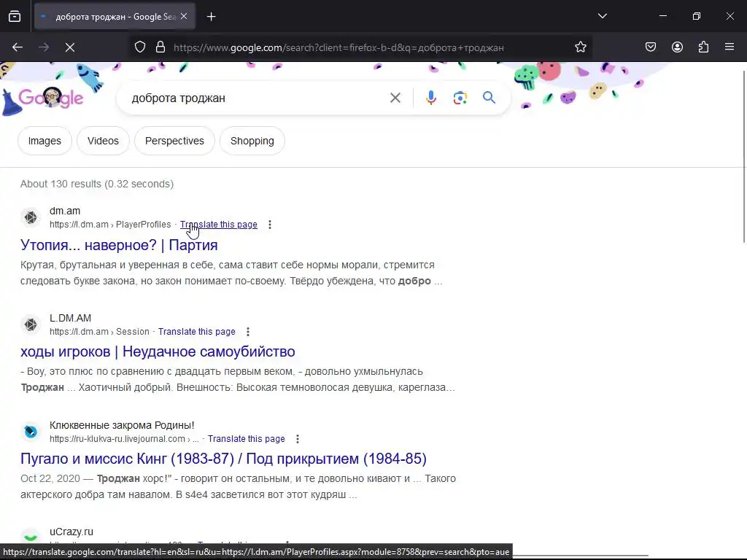747x560 pixels.
Task: View site security lock information
Action: (160, 47)
